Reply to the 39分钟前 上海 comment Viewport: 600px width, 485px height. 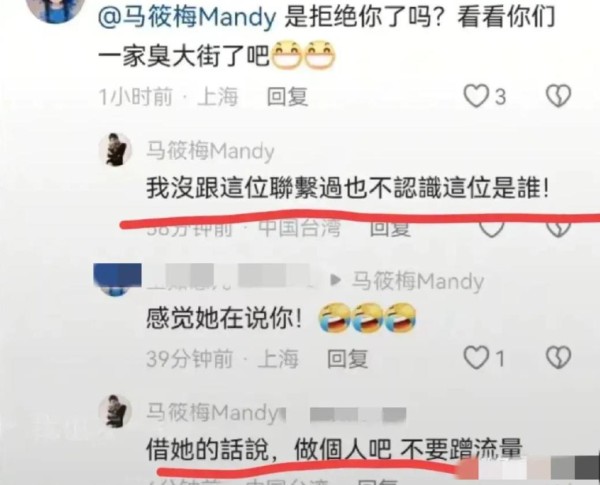point(347,359)
